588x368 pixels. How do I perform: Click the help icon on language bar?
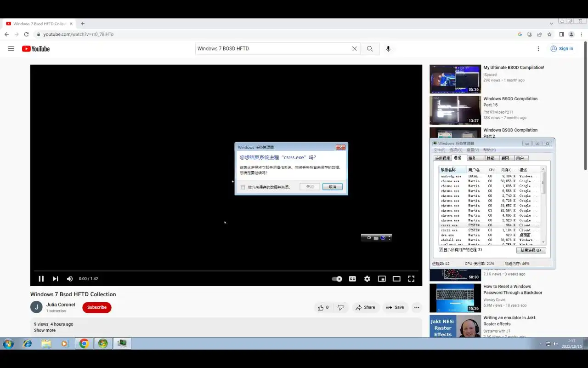tap(383, 238)
